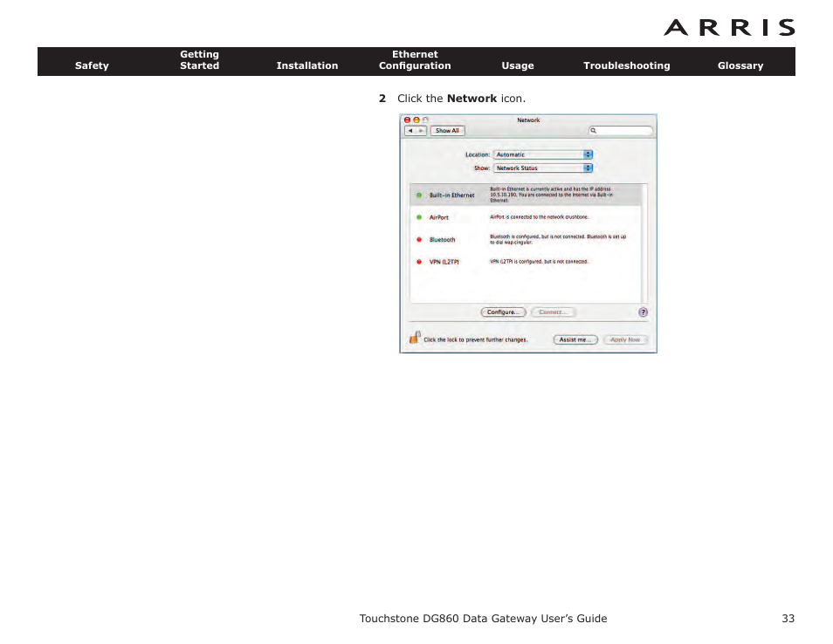The image size is (833, 644).
Task: Open the Safety section tab
Action: [92, 65]
